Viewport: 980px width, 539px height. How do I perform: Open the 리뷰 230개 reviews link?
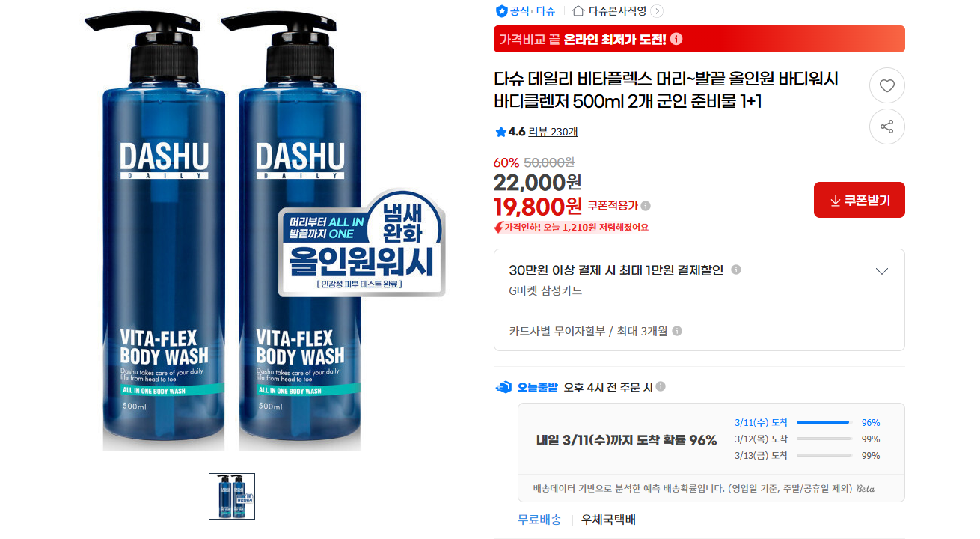[x=553, y=132]
